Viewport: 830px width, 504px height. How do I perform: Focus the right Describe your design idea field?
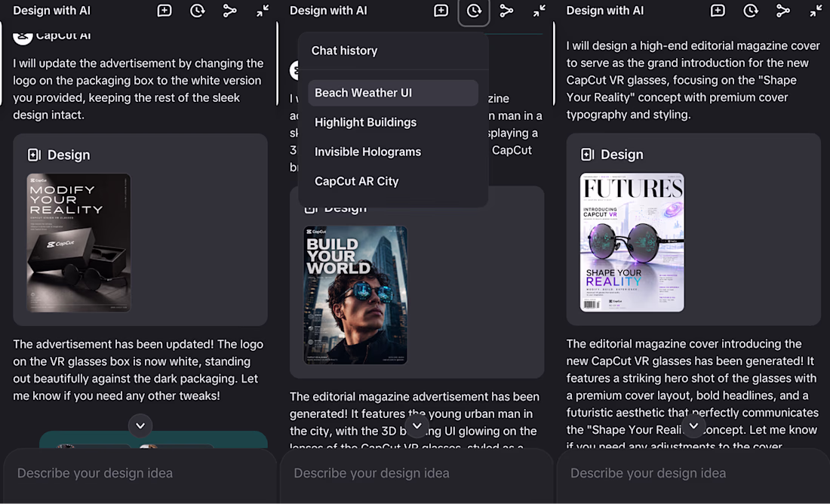(693, 473)
